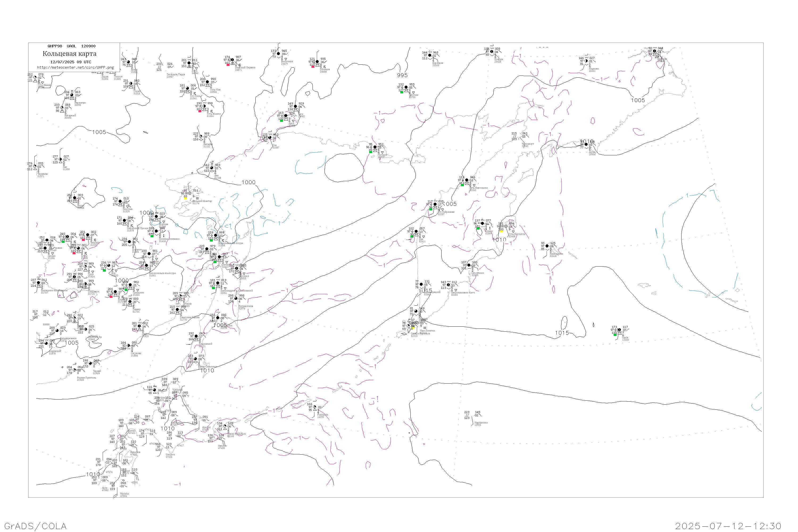This screenshot has height=532, width=798.
Task: Click the 2025-07-12-12:30 timestamp
Action: (728, 526)
